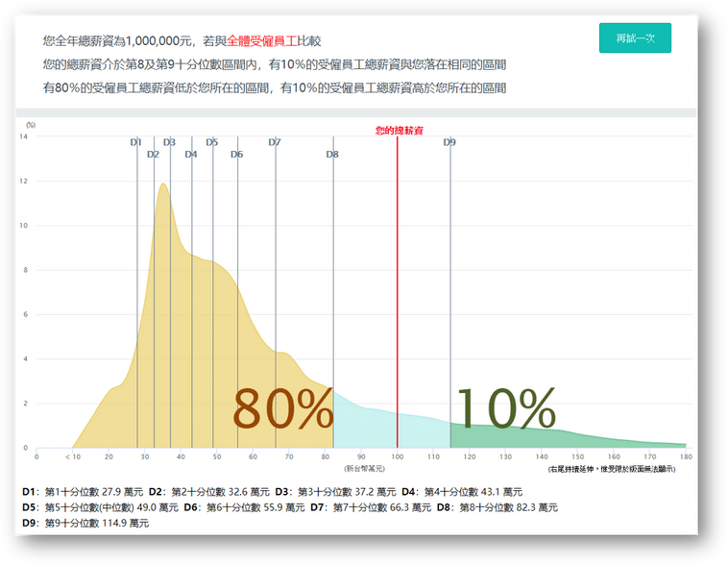Click the D9 marker label atop the chart
The height and width of the screenshot is (565, 728).
[x=449, y=142]
